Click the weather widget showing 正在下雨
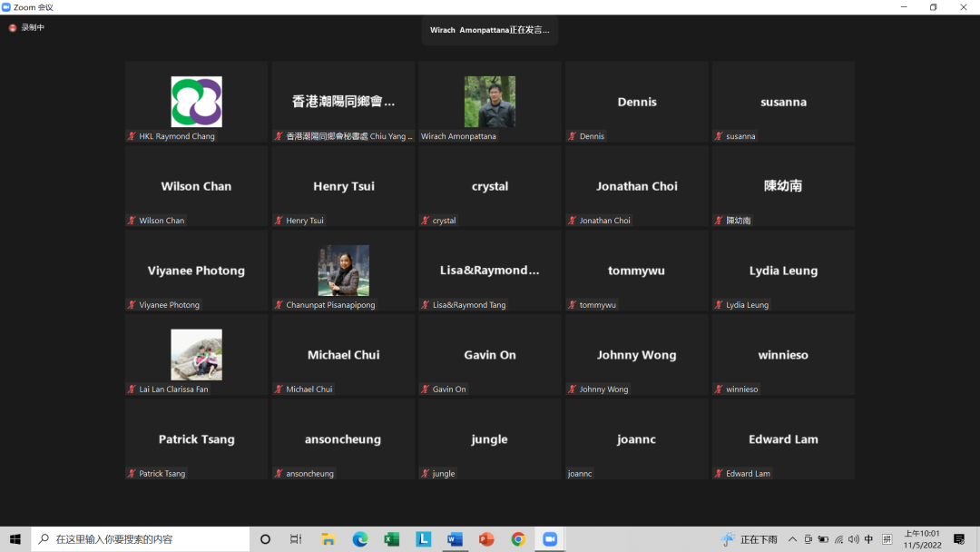This screenshot has height=552, width=980. pyautogui.click(x=750, y=539)
